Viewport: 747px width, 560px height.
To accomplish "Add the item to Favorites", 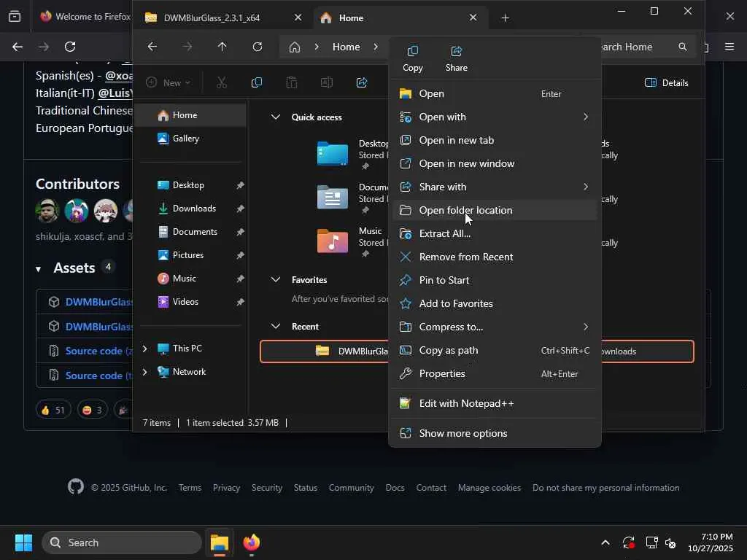I will (x=495, y=304).
